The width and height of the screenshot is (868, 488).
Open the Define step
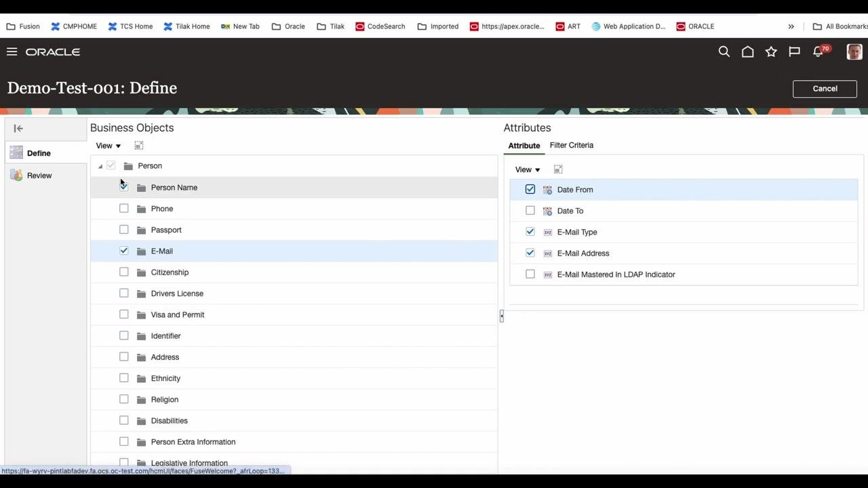tap(39, 153)
